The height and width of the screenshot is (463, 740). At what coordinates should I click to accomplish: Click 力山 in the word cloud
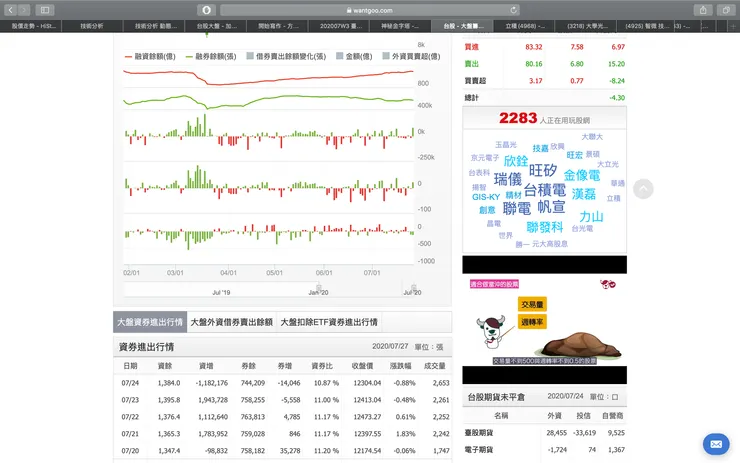[591, 216]
